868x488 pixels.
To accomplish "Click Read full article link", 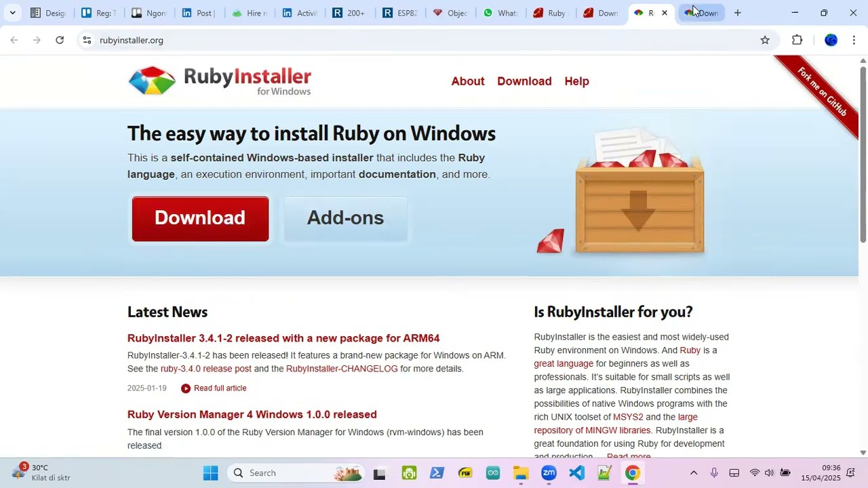I will (x=220, y=388).
